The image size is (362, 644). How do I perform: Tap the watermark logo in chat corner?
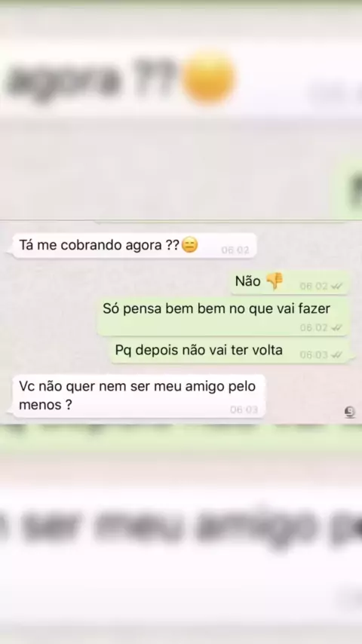tap(350, 412)
